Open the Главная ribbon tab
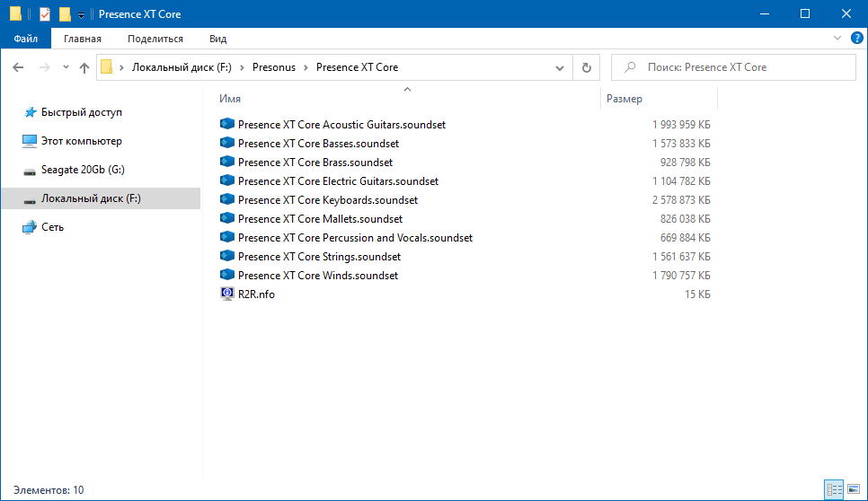The height and width of the screenshot is (501, 868). (x=83, y=39)
